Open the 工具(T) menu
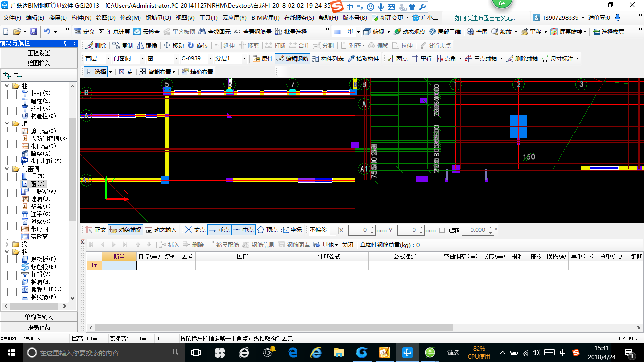Viewport: 644px width, 362px height. coord(208,18)
